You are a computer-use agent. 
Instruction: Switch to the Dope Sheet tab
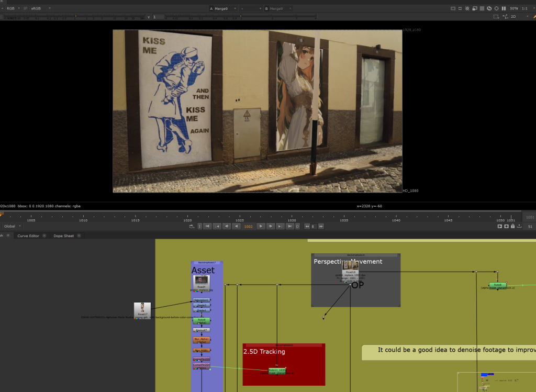(x=63, y=236)
